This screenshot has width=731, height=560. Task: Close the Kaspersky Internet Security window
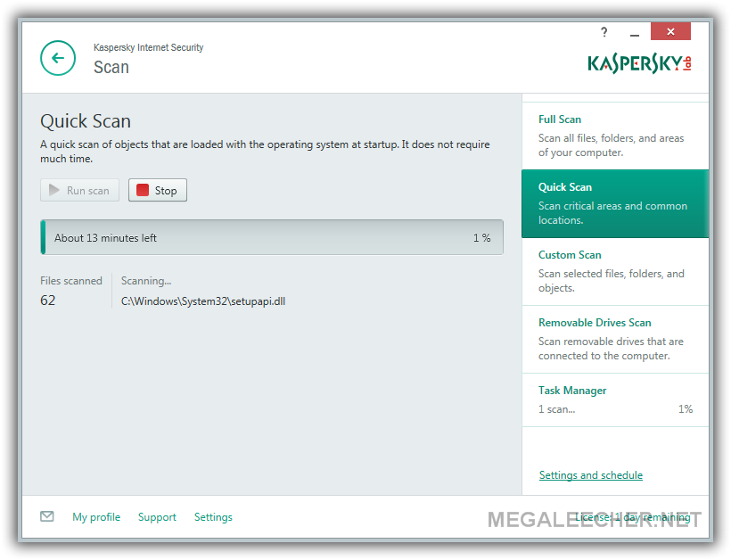click(x=670, y=31)
